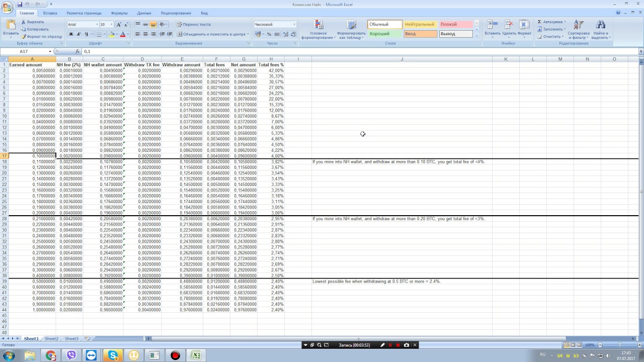Open Chrome from the taskbar
Viewport: 644px width, 362px height.
51,355
